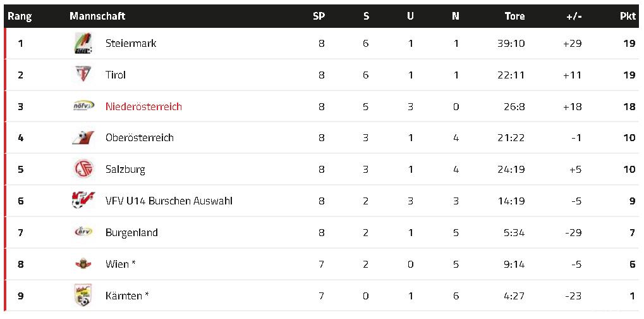Click the Oberösterreich team logo

tap(83, 138)
